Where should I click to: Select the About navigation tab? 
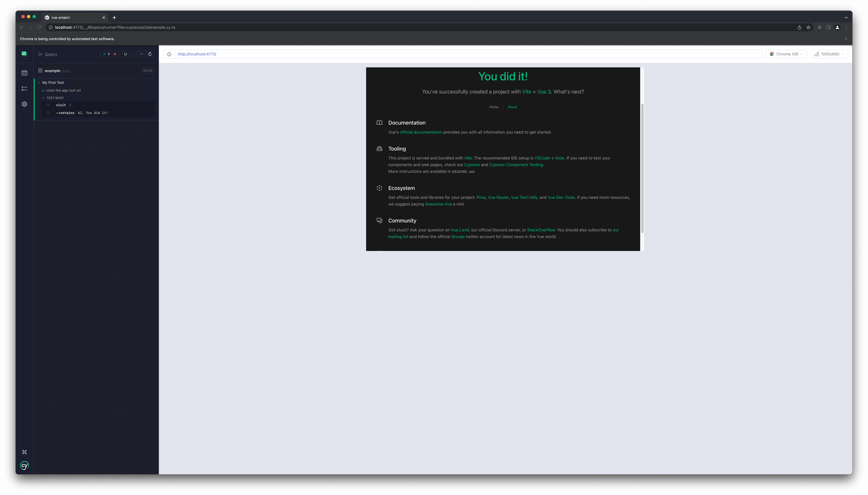point(512,107)
